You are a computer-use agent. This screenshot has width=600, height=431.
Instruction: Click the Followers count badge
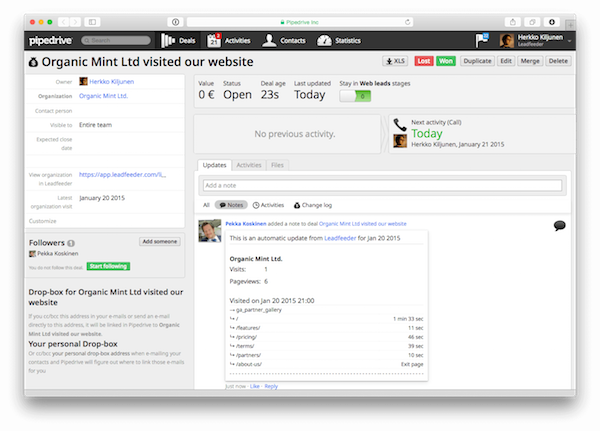(71, 243)
